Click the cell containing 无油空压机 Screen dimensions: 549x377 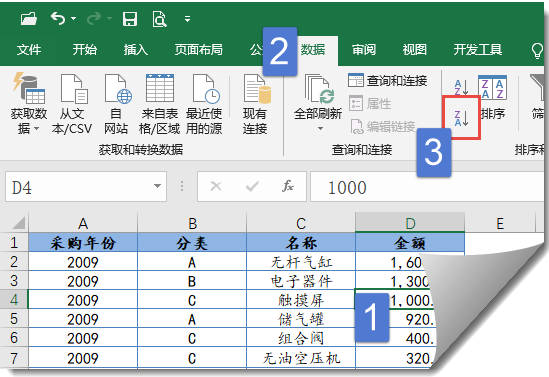tap(301, 358)
